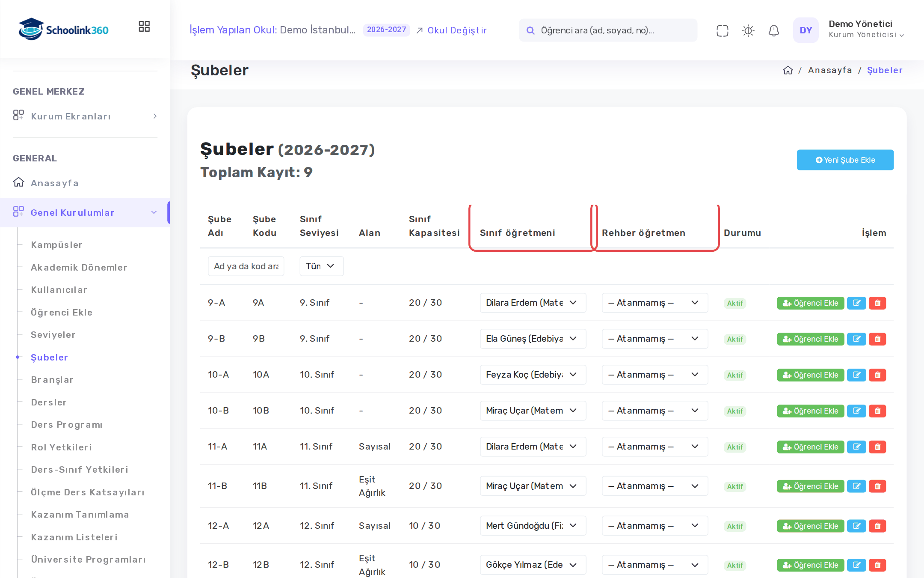Open guidance teacher dropdown for 11-A
The width and height of the screenshot is (924, 578).
654,447
